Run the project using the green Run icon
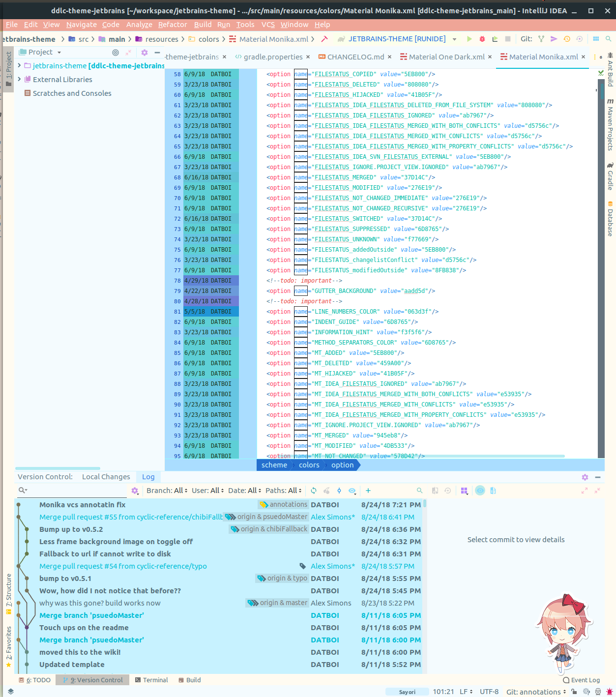The image size is (616, 697). pyautogui.click(x=469, y=38)
